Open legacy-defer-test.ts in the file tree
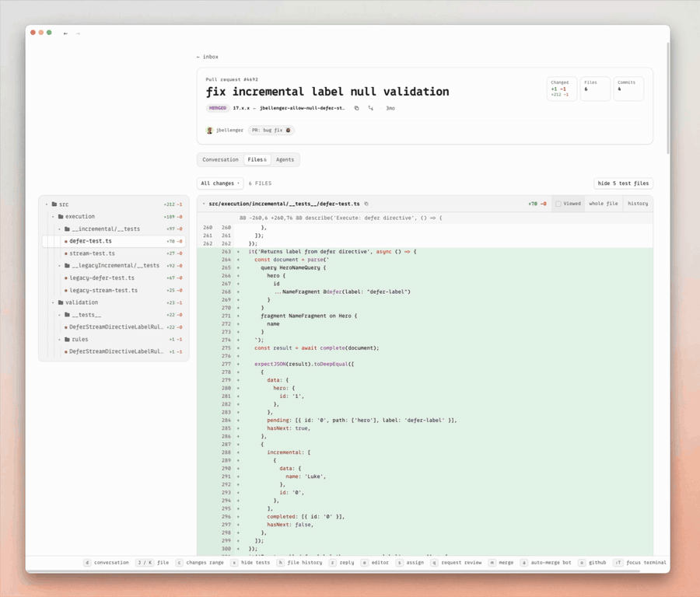 (x=114, y=278)
